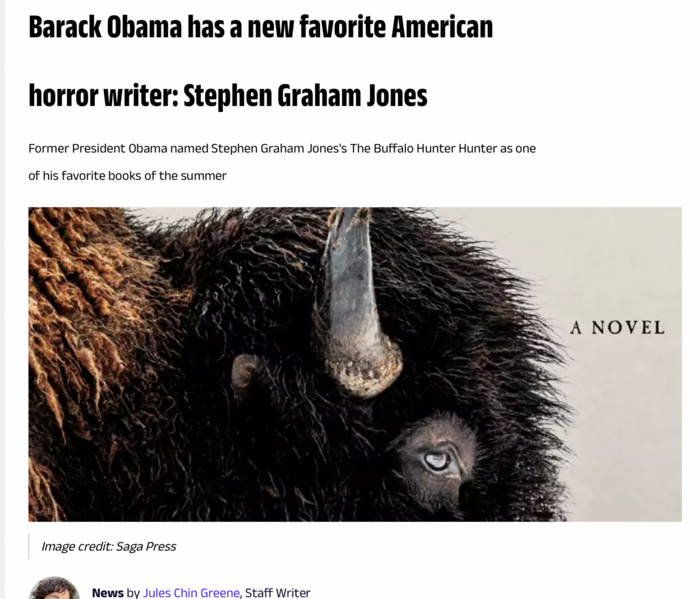Viewport: 700px width, 599px height.
Task: Click the A NOVEL text on cover
Action: 617,328
